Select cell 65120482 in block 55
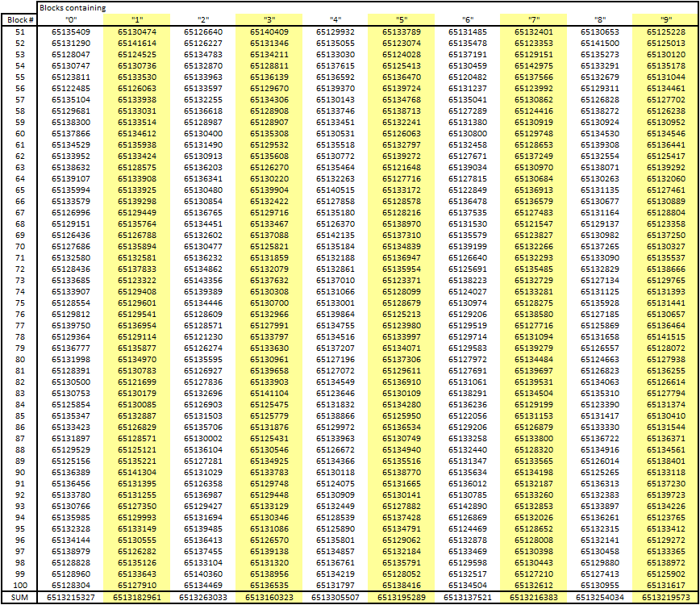The height and width of the screenshot is (605, 700). click(x=468, y=77)
